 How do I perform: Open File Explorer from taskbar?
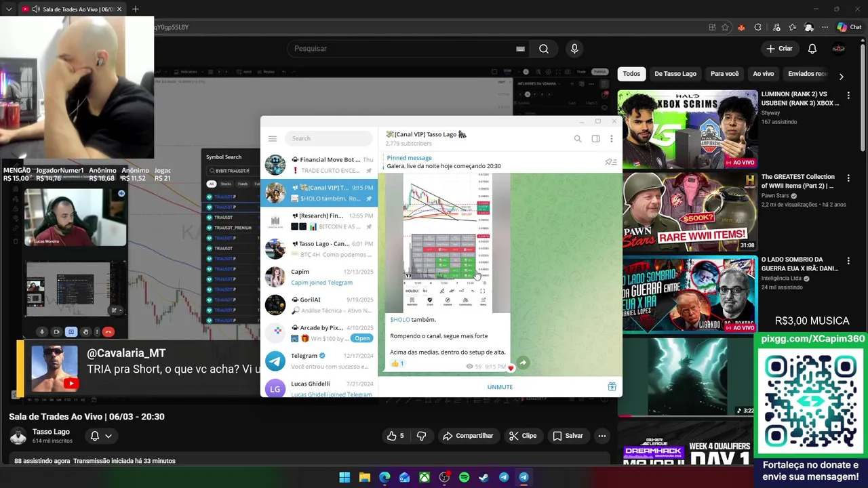pos(364,477)
